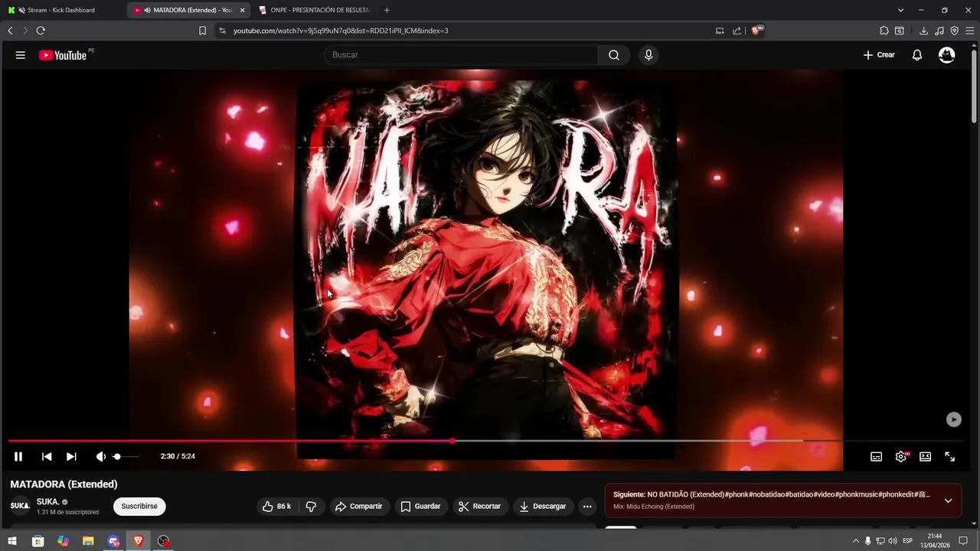Close the MATADORA (Extended) tab

coord(243,10)
